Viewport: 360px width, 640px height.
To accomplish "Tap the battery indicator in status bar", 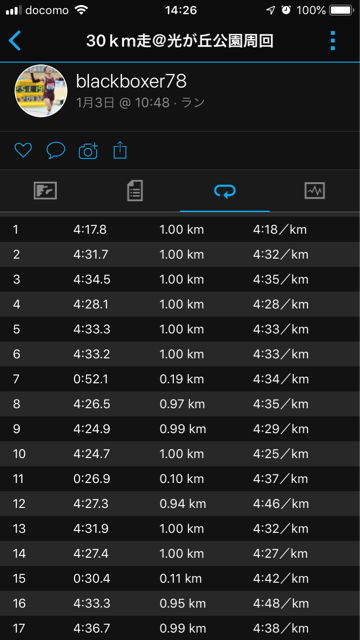I will tap(341, 10).
